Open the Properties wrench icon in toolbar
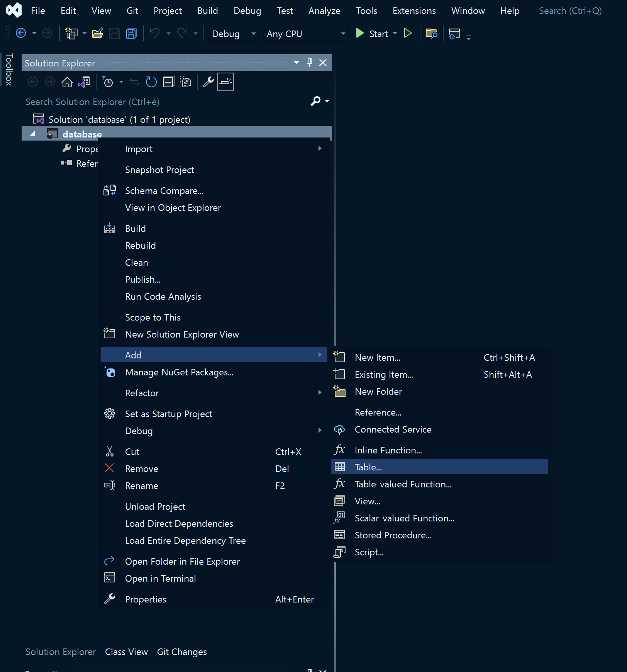This screenshot has height=672, width=627. click(208, 82)
